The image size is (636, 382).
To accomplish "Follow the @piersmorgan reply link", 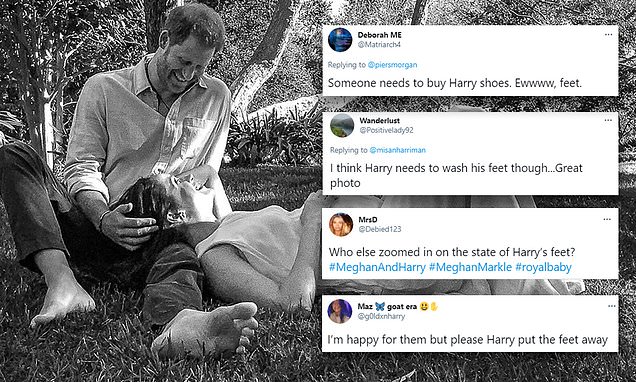I will [392, 65].
